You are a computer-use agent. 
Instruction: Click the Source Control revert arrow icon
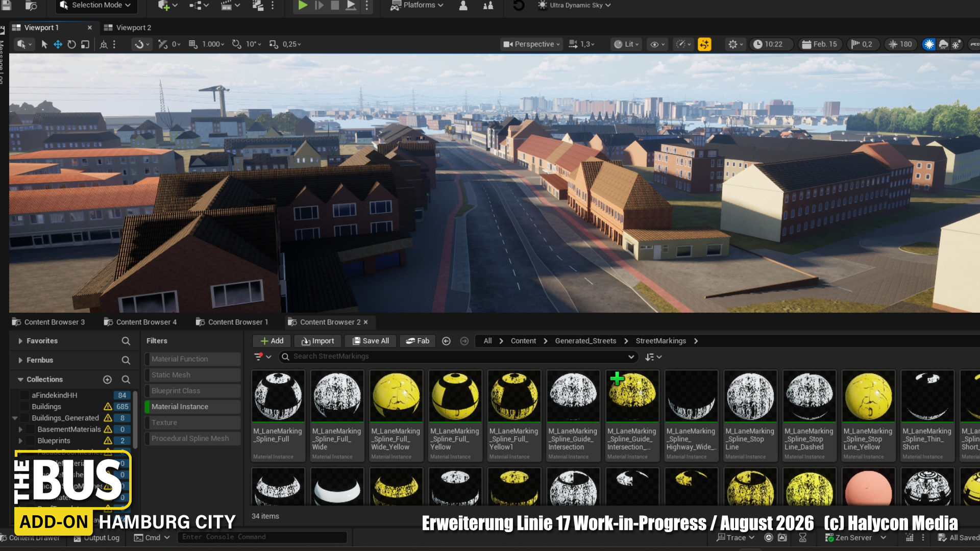(x=519, y=5)
